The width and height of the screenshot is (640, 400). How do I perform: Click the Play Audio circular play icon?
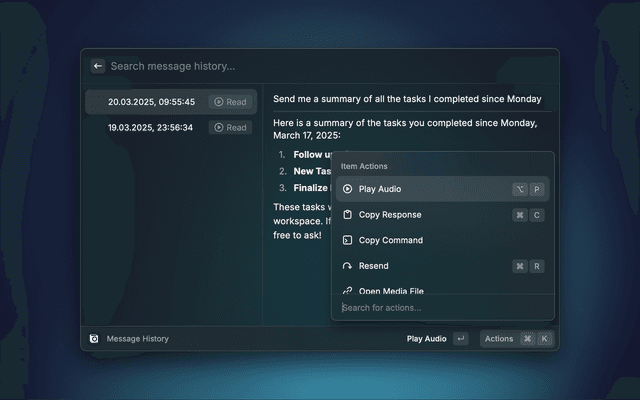[347, 189]
